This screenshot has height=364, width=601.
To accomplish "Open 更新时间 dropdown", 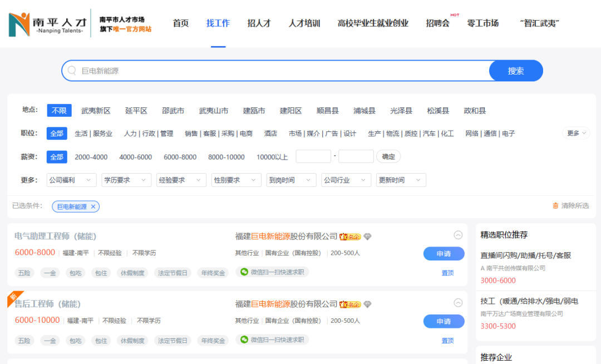I will (401, 180).
